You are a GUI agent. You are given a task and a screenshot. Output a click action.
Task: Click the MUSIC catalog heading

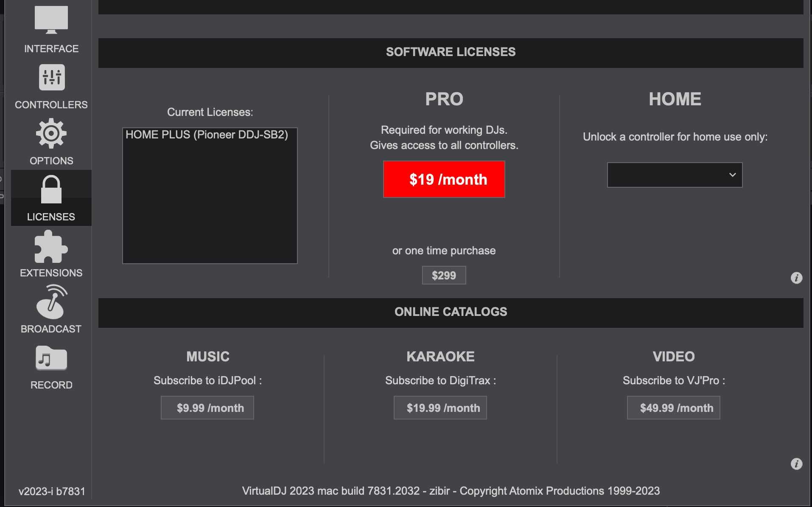(208, 357)
